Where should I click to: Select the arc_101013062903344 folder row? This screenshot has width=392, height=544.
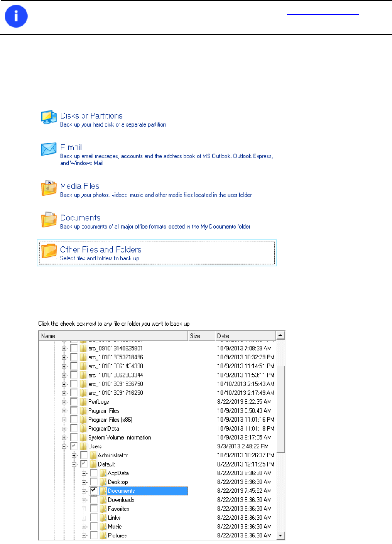pos(116,375)
